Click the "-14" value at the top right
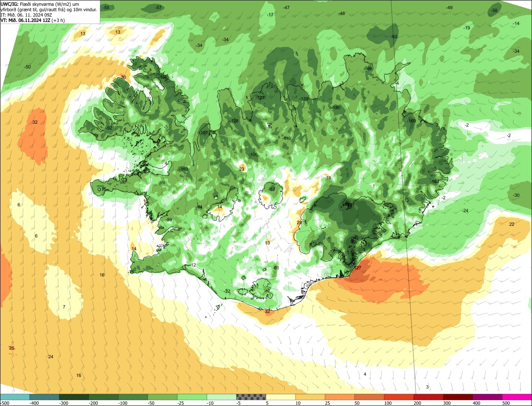The width and height of the screenshot is (532, 406). [x=516, y=23]
